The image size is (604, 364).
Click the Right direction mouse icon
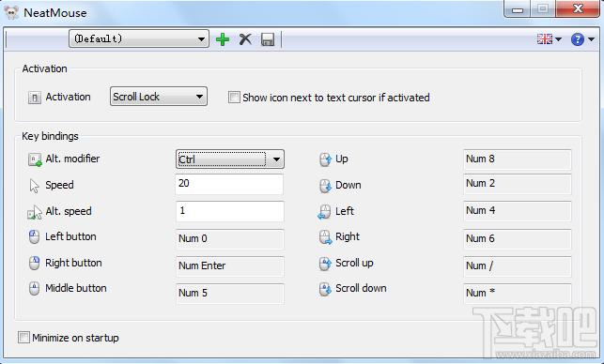pos(326,237)
